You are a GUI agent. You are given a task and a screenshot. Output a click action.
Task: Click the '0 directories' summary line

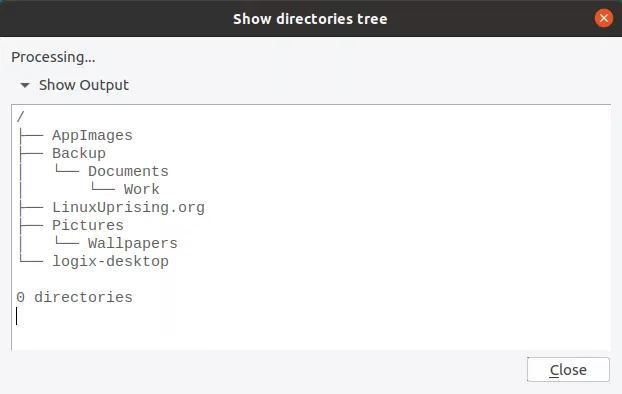pos(74,297)
